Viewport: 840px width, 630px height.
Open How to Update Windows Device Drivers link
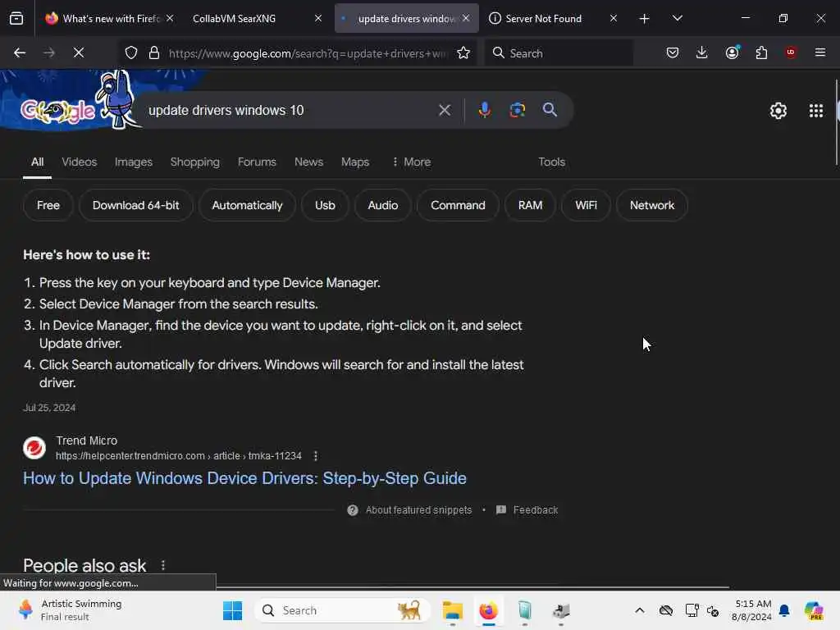tap(244, 478)
